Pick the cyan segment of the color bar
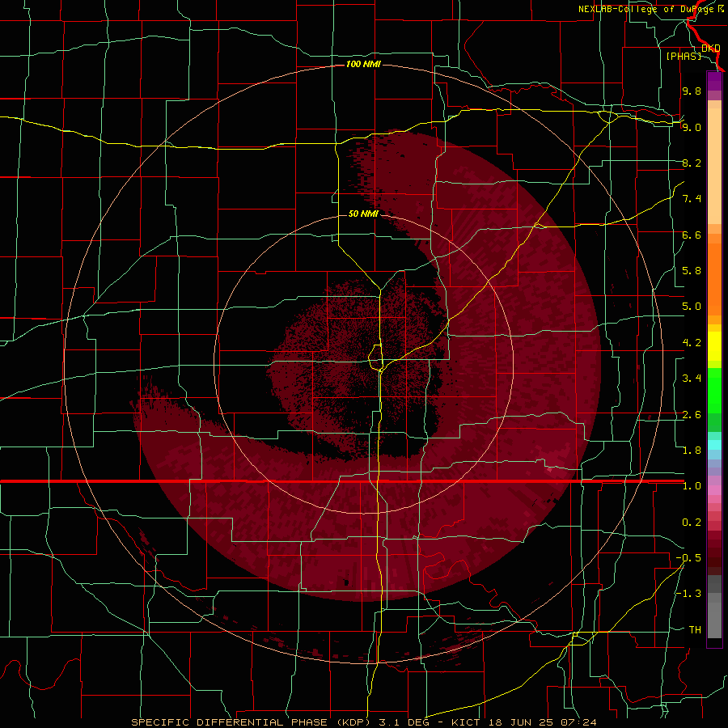 (714, 445)
